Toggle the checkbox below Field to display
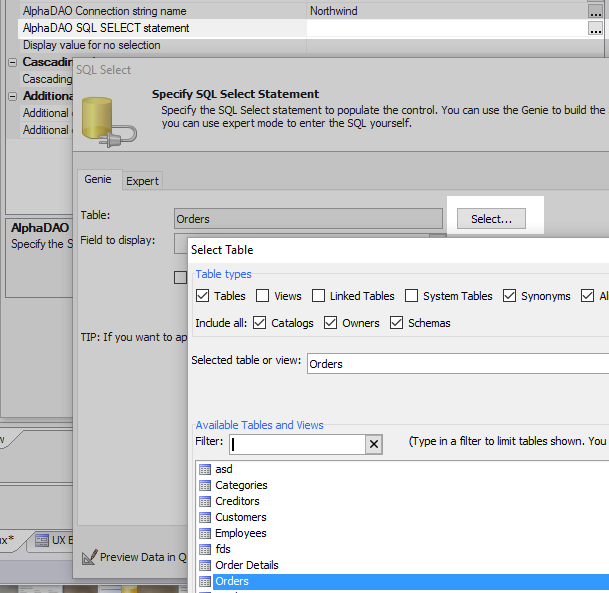The width and height of the screenshot is (609, 593). click(180, 278)
